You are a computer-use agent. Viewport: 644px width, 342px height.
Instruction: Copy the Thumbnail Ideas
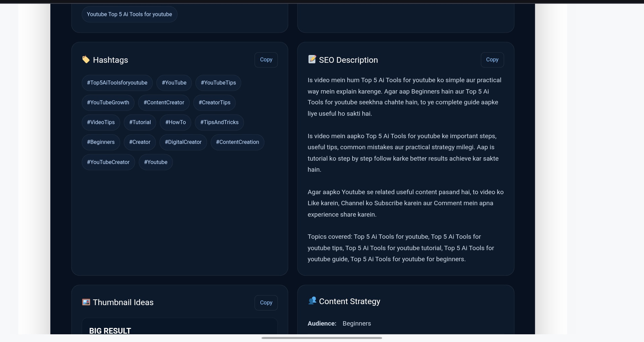[x=266, y=302]
